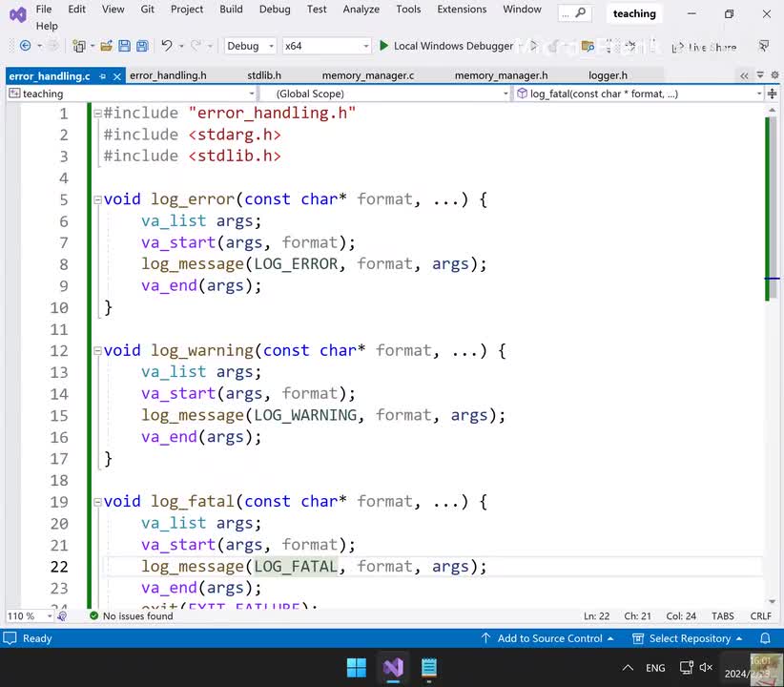Viewport: 784px width, 687px height.
Task: Click the CRLF line ending indicator
Action: tap(761, 616)
